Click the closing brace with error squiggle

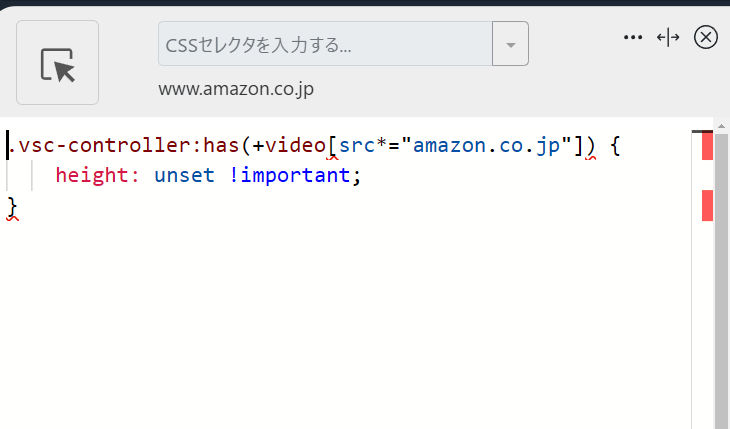coord(12,207)
